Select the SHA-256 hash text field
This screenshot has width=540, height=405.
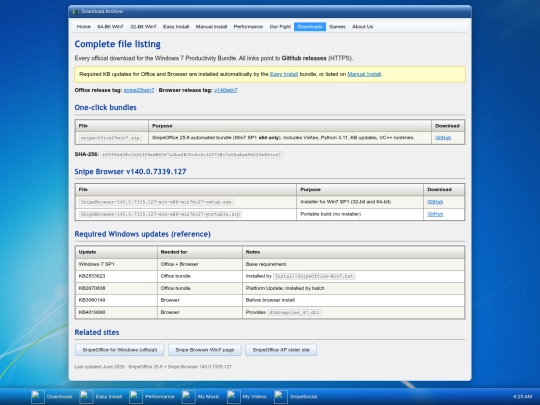pyautogui.click(x=192, y=155)
